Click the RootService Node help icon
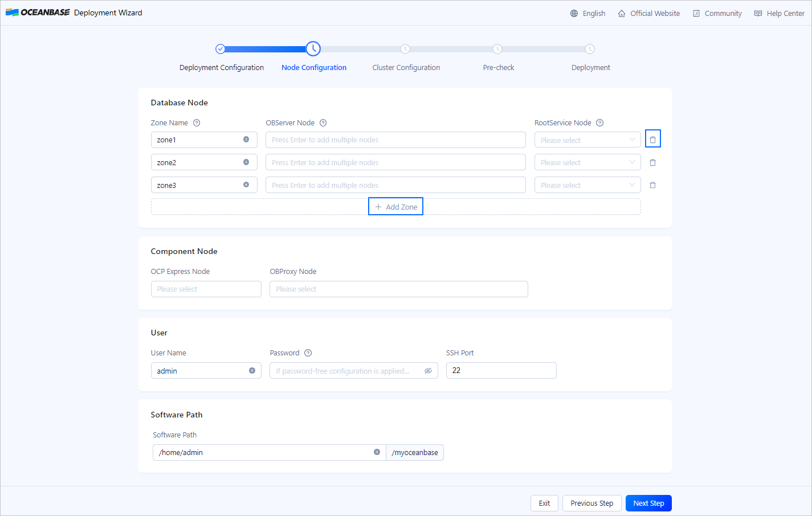 click(x=599, y=122)
